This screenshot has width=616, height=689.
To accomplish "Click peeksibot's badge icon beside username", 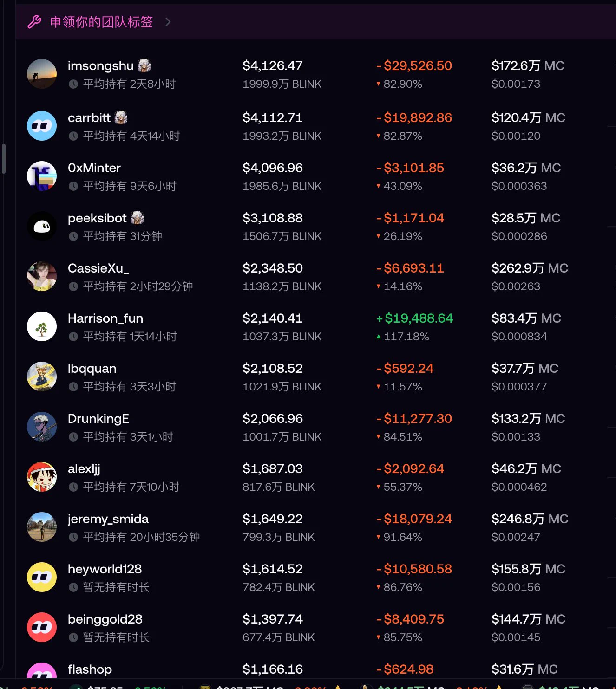I will tap(137, 218).
